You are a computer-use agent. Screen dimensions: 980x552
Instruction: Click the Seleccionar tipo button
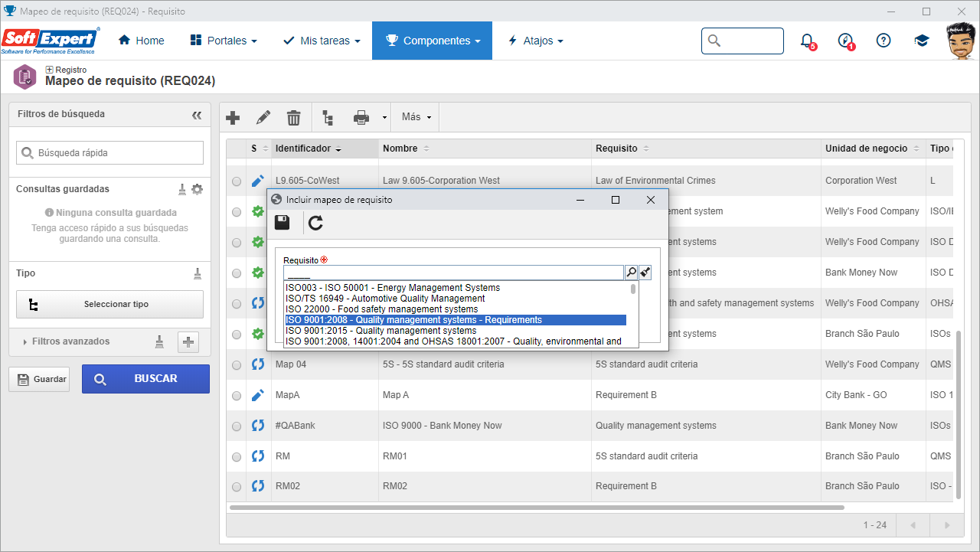[109, 304]
